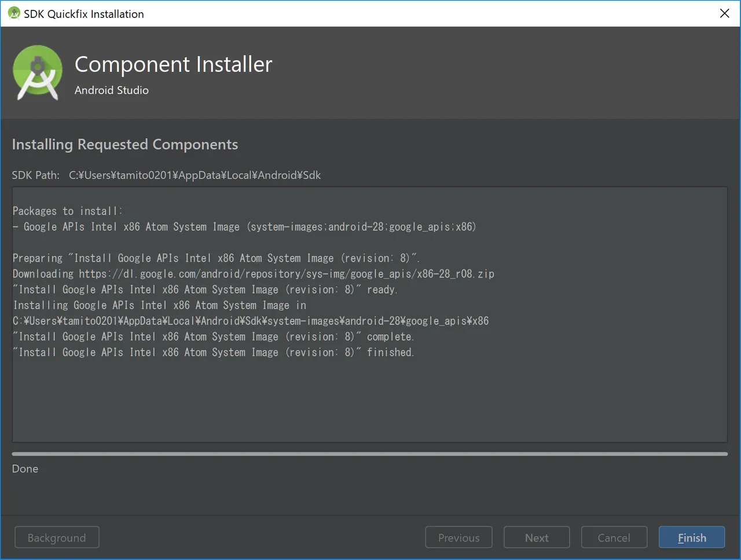Click the Background button

click(x=57, y=537)
